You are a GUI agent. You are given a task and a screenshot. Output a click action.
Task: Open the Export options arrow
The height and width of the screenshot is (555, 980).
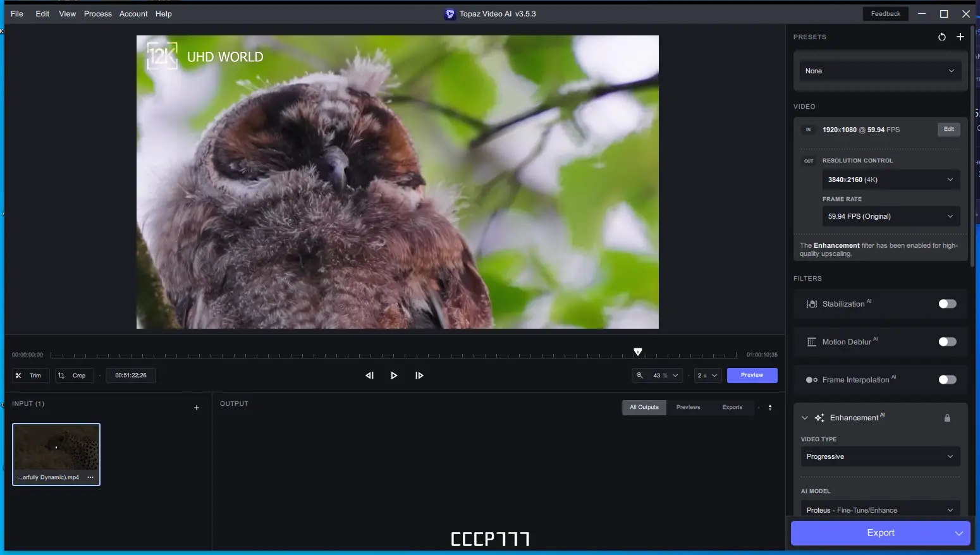(959, 533)
